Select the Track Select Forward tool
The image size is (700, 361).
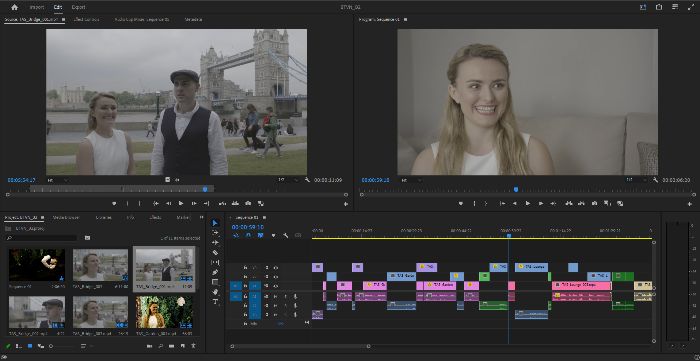click(x=215, y=232)
